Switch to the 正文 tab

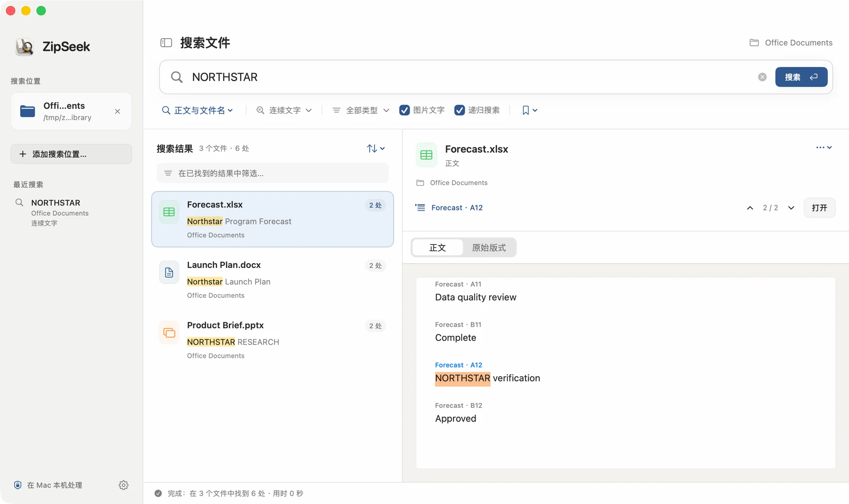coord(437,248)
